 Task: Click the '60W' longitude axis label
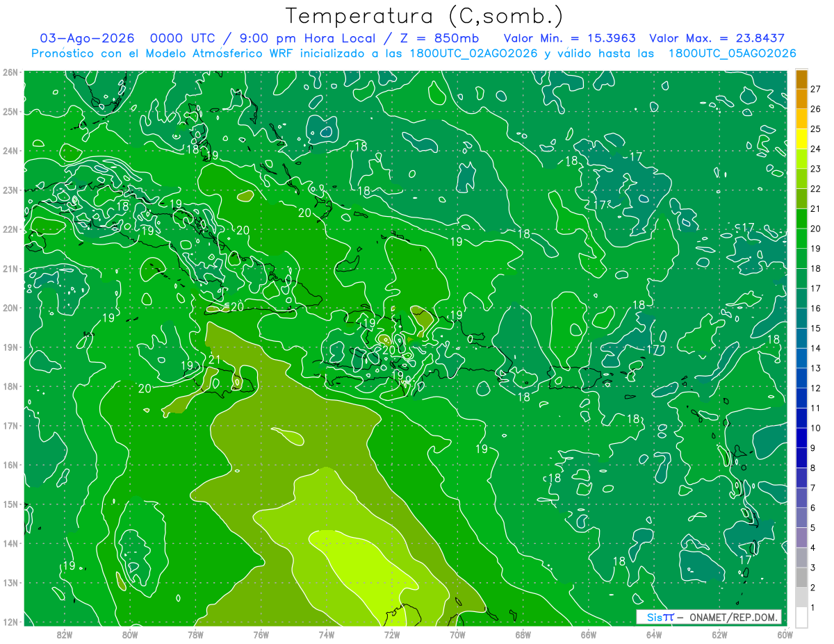tap(785, 634)
